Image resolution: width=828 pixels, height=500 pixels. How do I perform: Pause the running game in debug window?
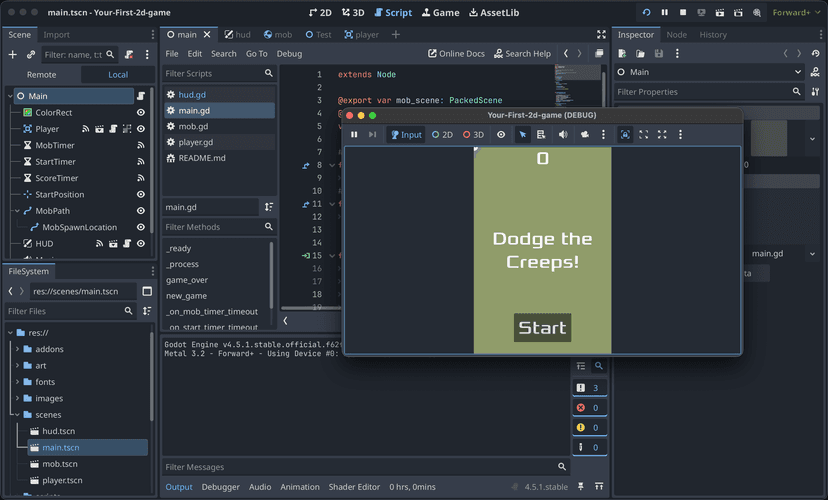(x=354, y=134)
